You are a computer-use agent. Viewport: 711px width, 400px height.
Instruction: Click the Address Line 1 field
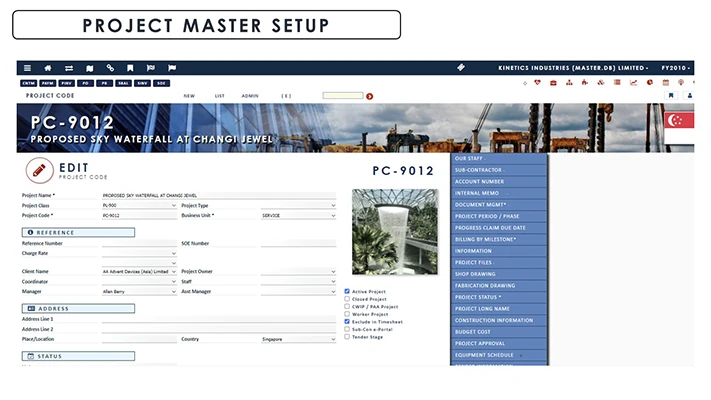219,319
